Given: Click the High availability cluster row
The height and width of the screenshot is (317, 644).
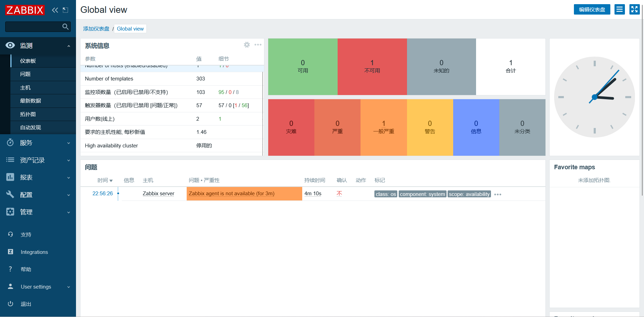Looking at the screenshot, I should point(171,146).
